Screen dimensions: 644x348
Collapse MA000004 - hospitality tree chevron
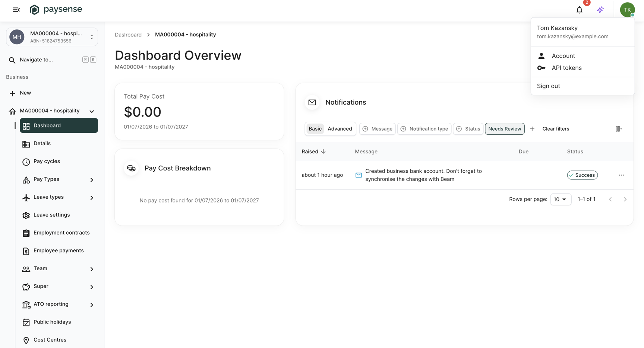(92, 111)
